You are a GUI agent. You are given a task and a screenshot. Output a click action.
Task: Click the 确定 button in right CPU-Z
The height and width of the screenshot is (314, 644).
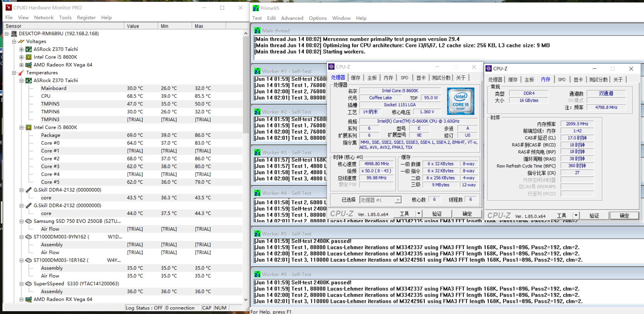tap(624, 216)
